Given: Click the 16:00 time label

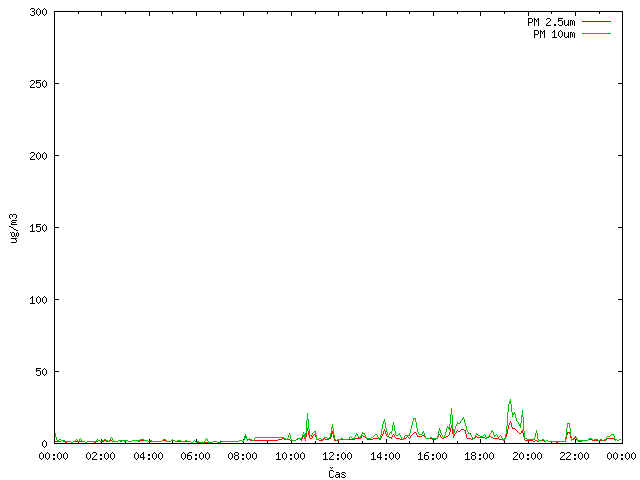Looking at the screenshot, I should [x=432, y=456].
